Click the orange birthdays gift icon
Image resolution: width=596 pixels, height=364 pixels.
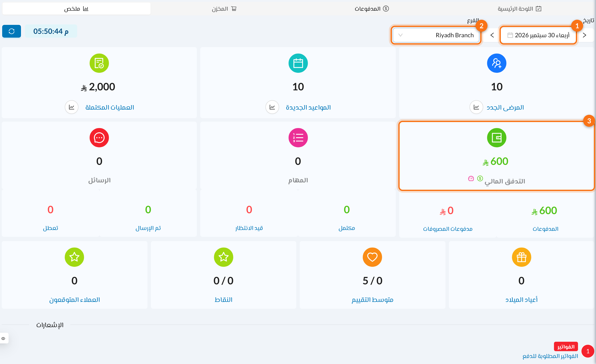[521, 257]
